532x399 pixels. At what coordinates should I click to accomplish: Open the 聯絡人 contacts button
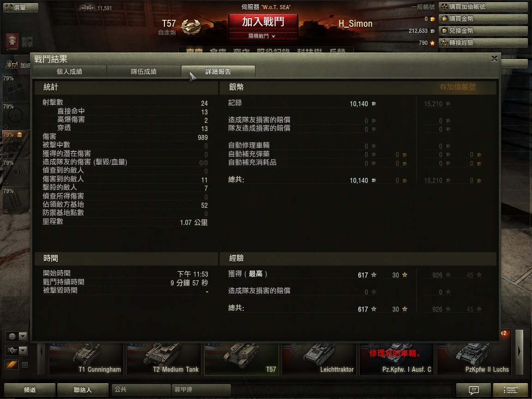tap(83, 390)
